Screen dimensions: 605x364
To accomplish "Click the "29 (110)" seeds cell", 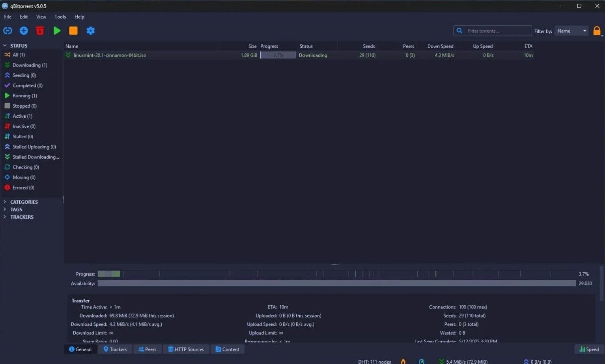I will [367, 55].
